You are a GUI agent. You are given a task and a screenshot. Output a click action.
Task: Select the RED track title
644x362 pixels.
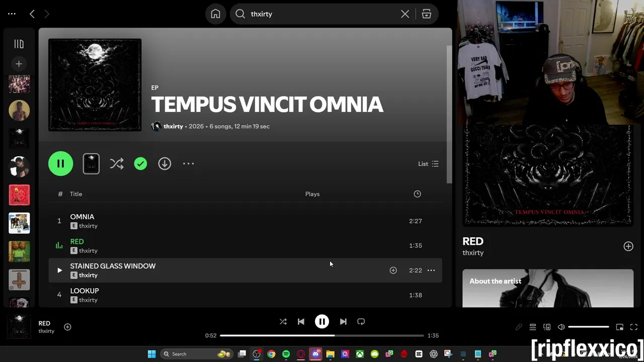[77, 241]
